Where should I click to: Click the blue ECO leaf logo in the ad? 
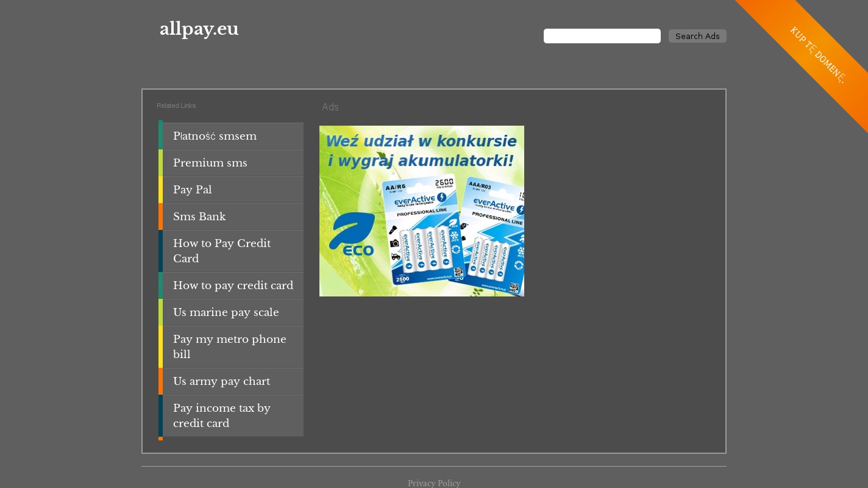(352, 234)
